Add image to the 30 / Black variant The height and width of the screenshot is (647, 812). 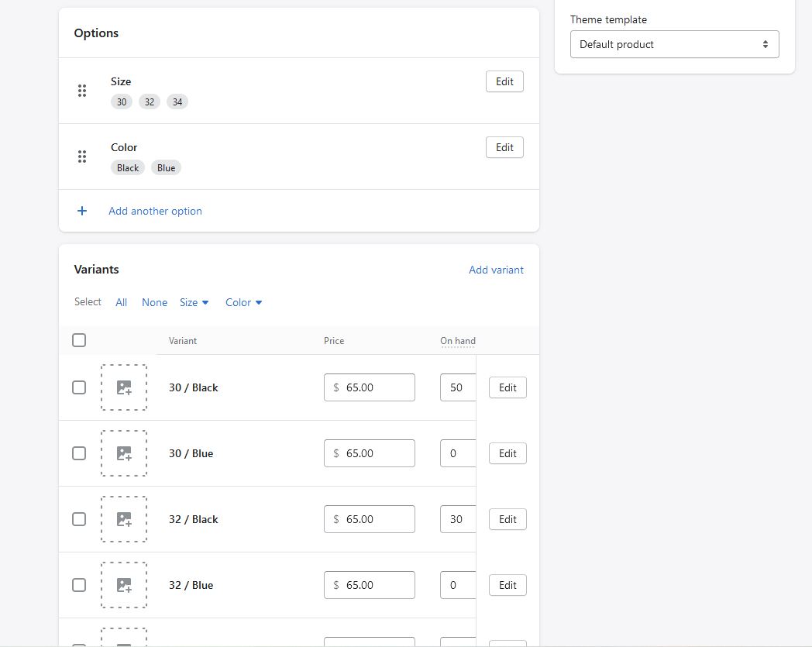124,387
